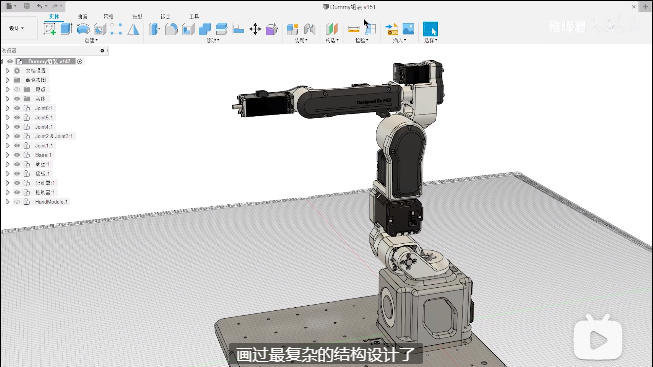Open the Tools ribbon tab
The image size is (653, 367).
194,17
